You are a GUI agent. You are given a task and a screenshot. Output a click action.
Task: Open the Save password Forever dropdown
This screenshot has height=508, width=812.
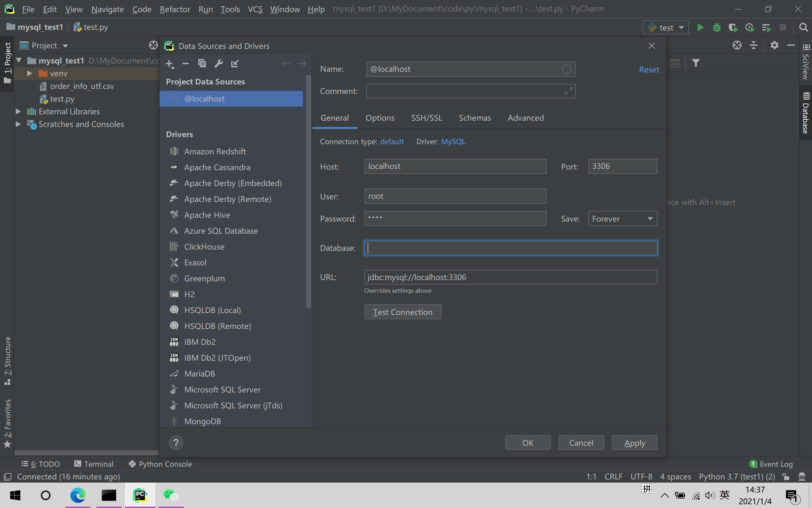622,219
